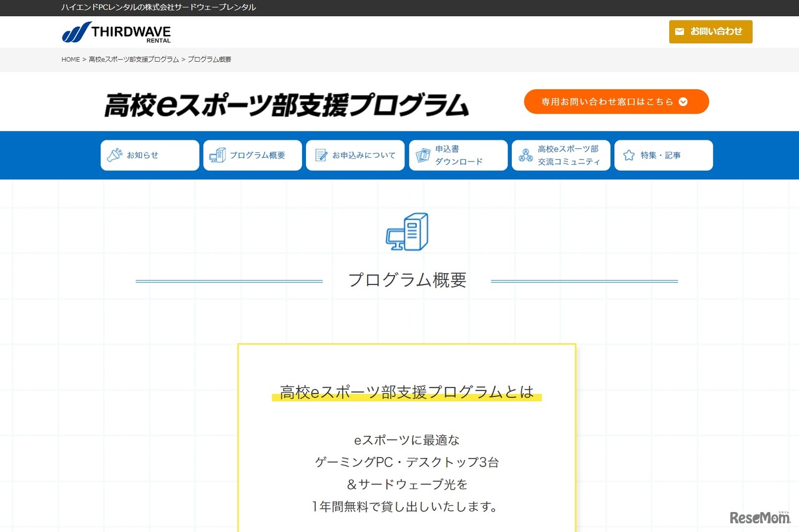Click the ReseMom watermark logo

759,518
